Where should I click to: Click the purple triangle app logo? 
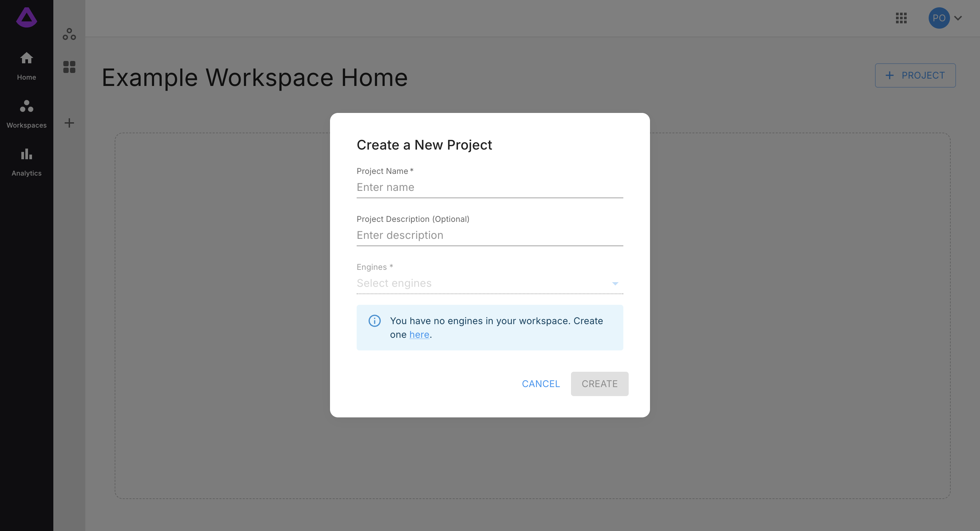(27, 17)
